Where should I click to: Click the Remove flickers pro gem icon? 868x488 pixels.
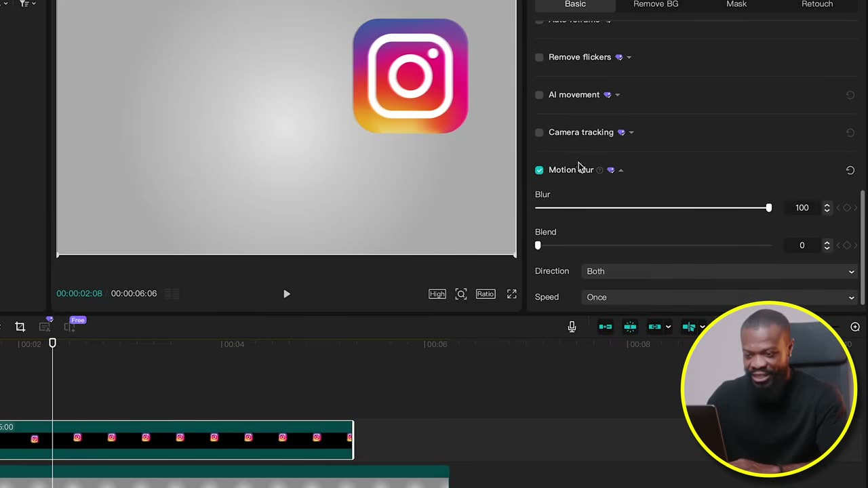click(x=618, y=58)
